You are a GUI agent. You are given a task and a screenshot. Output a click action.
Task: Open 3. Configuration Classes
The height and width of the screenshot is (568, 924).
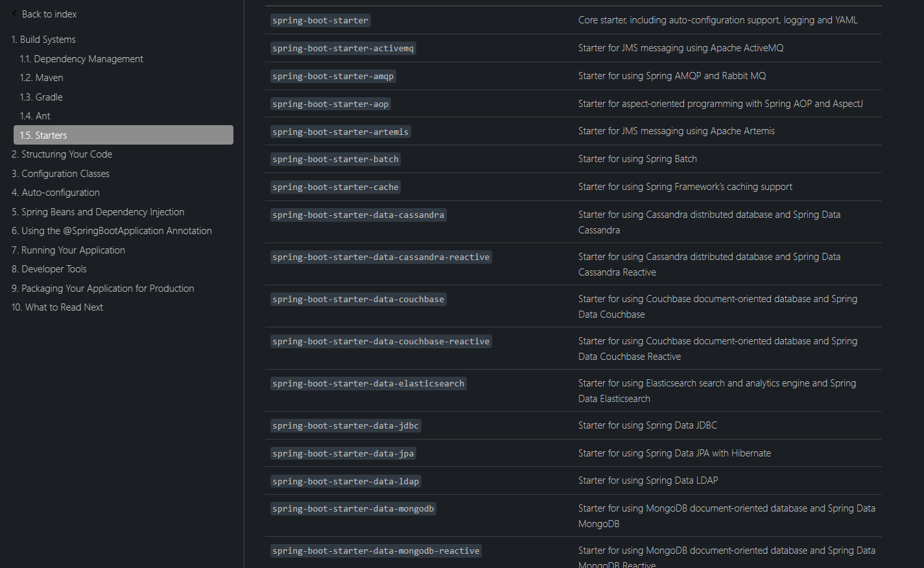[60, 174]
